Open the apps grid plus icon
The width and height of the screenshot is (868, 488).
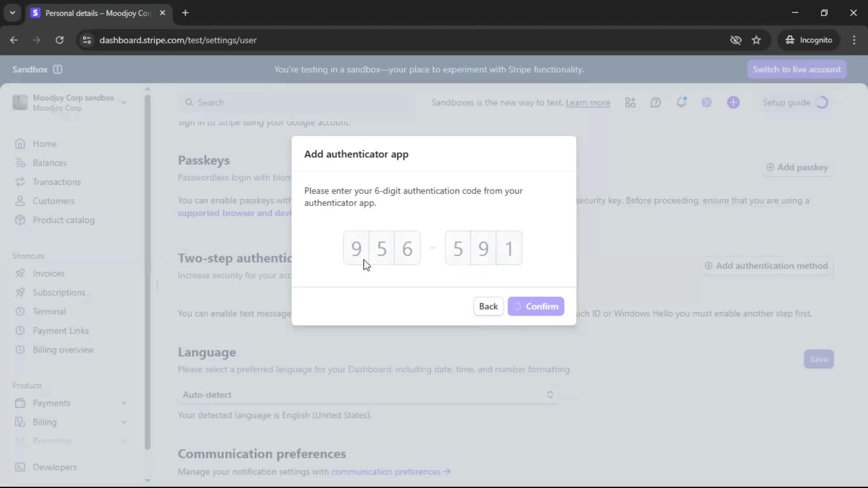click(630, 103)
